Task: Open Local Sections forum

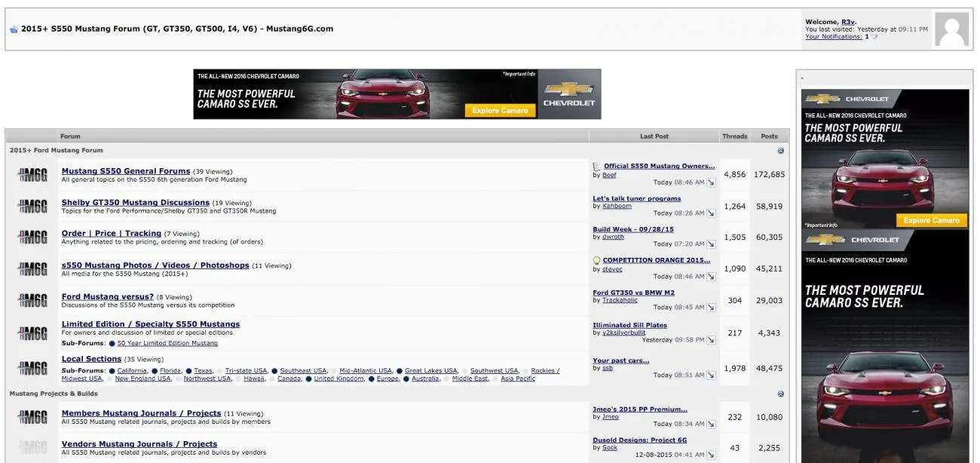Action: click(91, 359)
